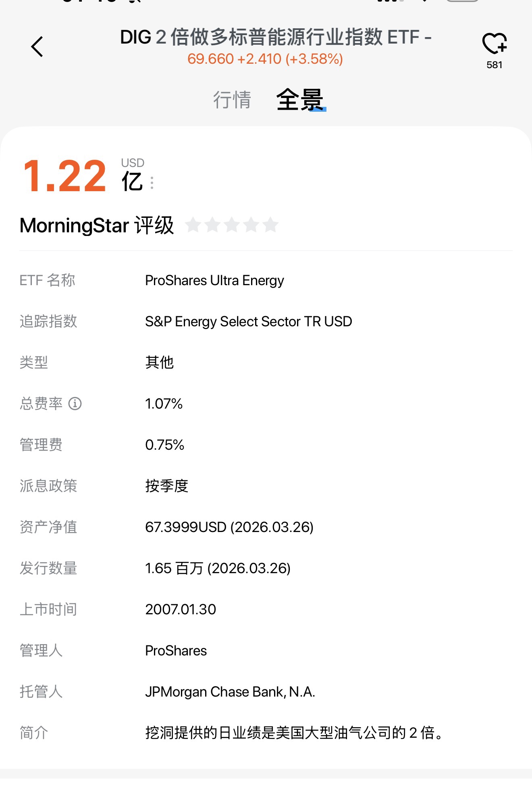Tap the back arrow icon

[37, 47]
